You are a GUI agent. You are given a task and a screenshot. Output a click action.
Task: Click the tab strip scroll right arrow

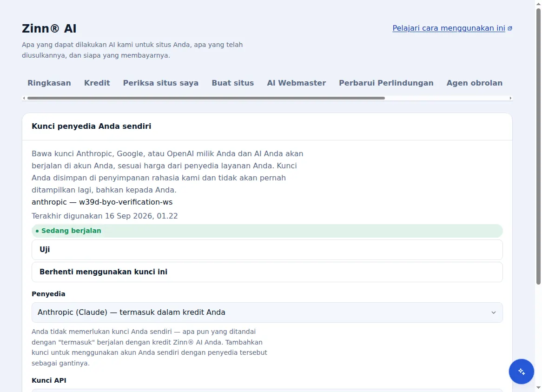click(510, 98)
